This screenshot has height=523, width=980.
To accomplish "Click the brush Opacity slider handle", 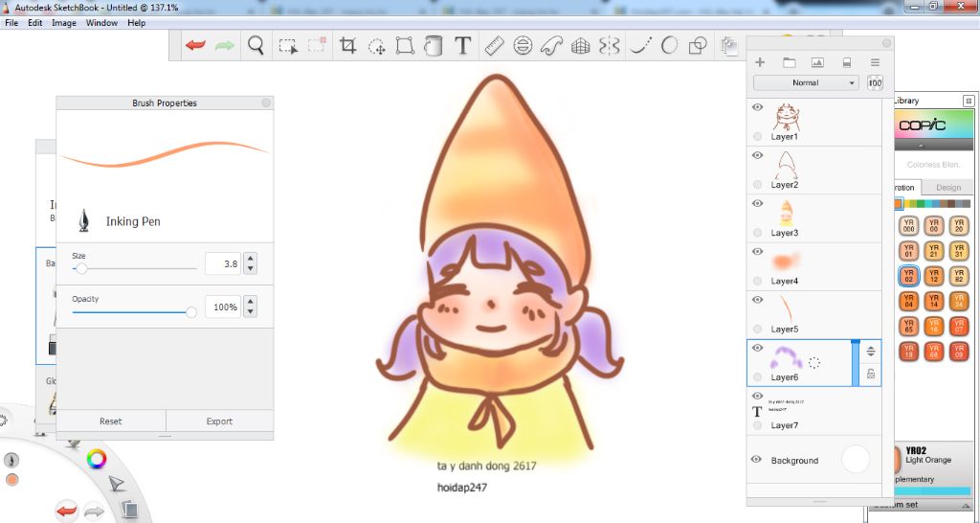I will pos(191,311).
